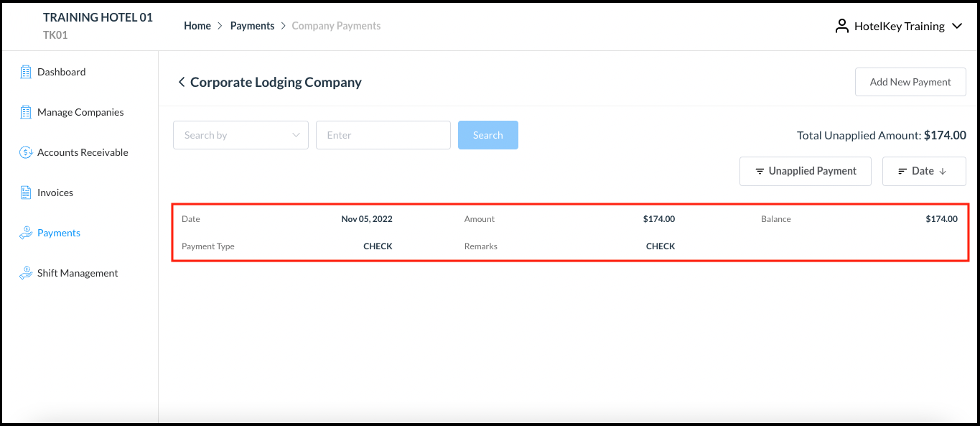Open Manage Companies via its sidebar icon

click(x=26, y=111)
